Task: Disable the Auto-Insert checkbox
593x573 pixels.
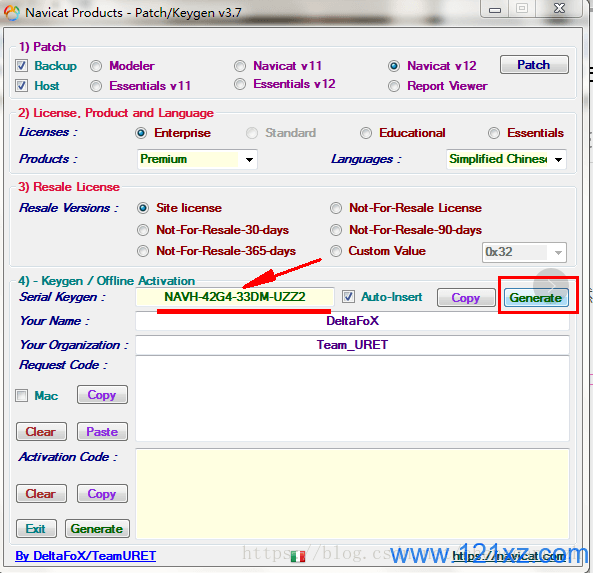Action: tap(348, 297)
